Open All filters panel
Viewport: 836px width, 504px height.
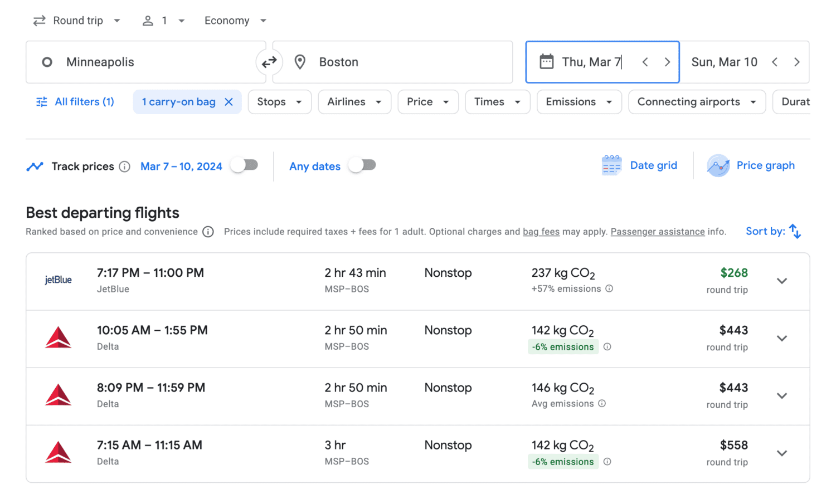(x=75, y=102)
